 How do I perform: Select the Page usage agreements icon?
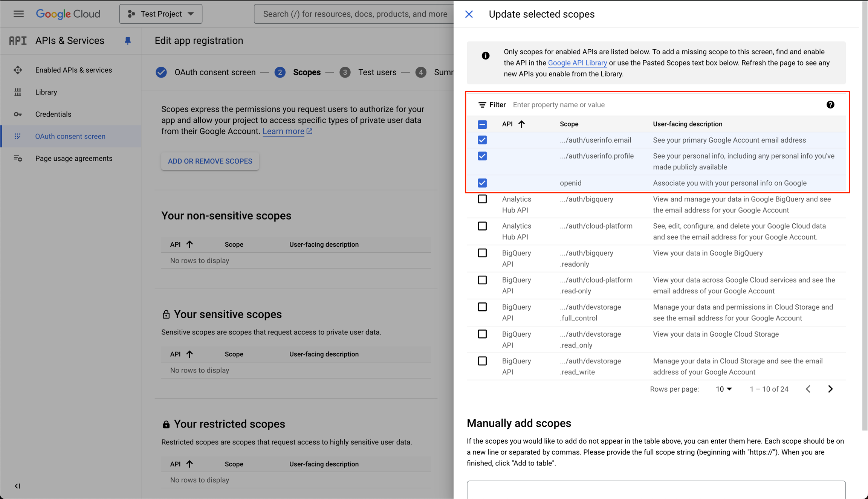pyautogui.click(x=18, y=158)
